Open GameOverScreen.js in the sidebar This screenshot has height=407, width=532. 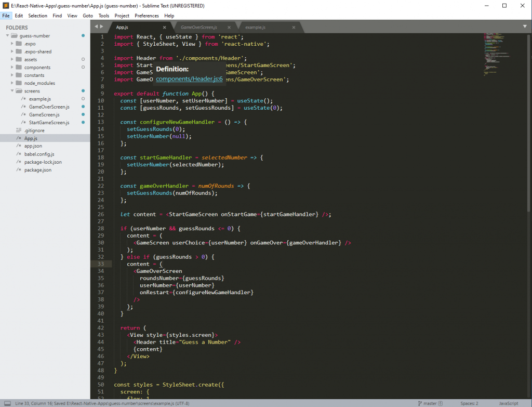pyautogui.click(x=49, y=107)
